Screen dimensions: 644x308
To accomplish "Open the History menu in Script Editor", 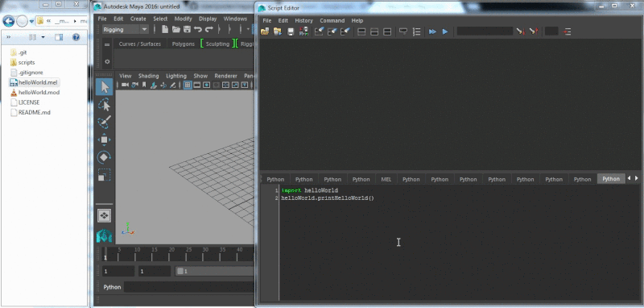I will tap(304, 21).
